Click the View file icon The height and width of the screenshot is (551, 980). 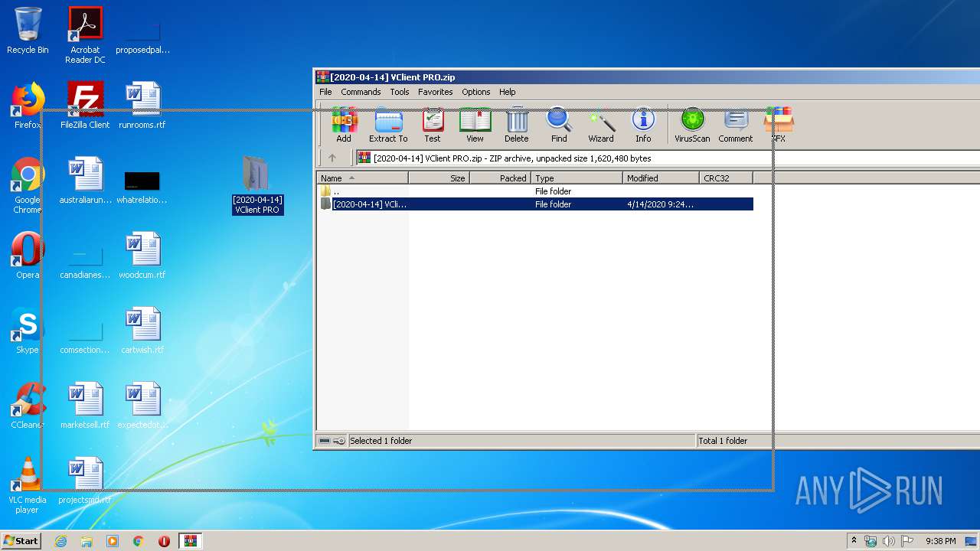pos(475,126)
